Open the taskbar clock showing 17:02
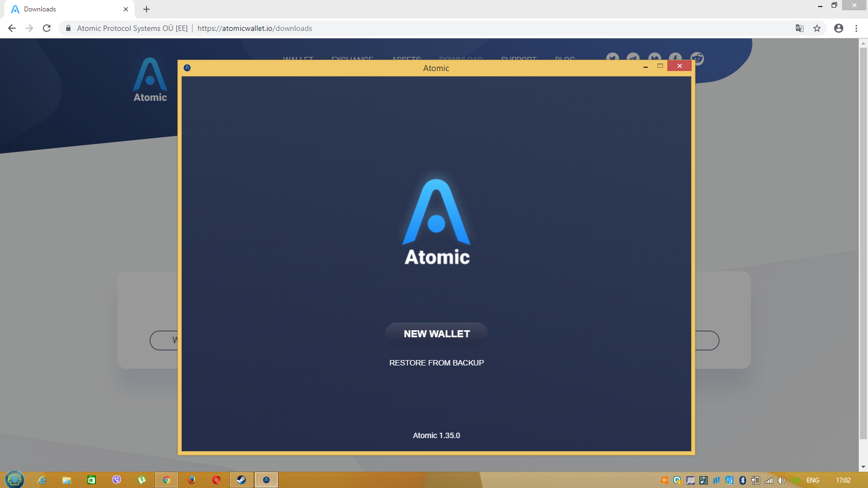This screenshot has height=488, width=868. tap(843, 480)
